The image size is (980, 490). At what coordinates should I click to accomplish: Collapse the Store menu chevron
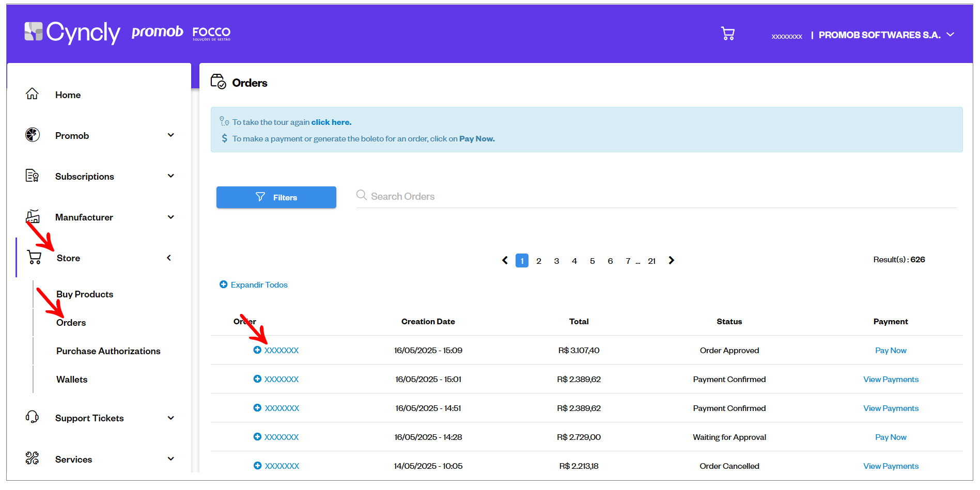(169, 258)
